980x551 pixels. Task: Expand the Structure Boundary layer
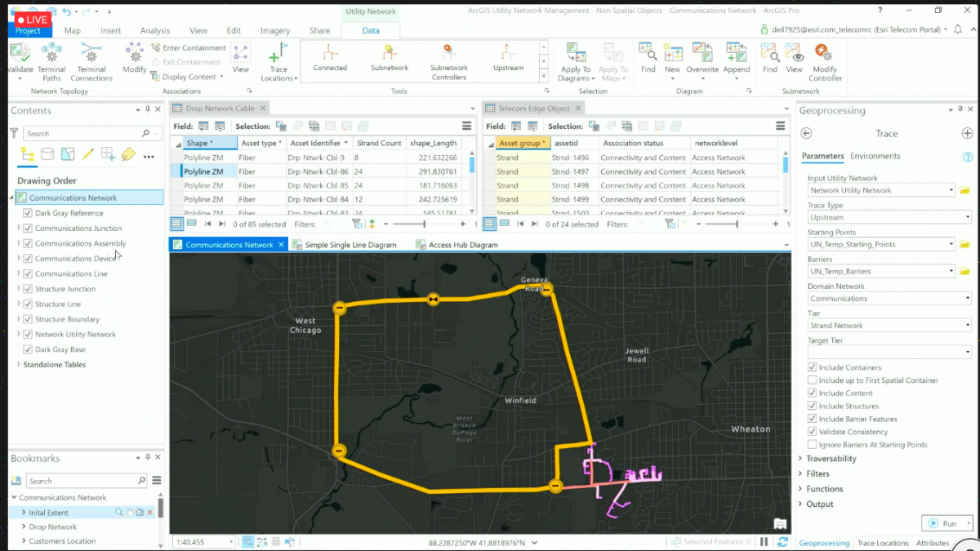pos(19,318)
